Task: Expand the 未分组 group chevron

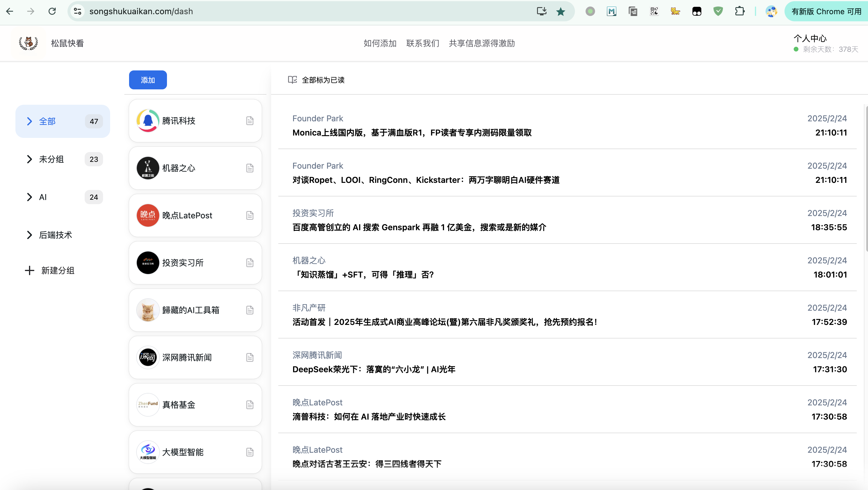Action: pos(30,159)
